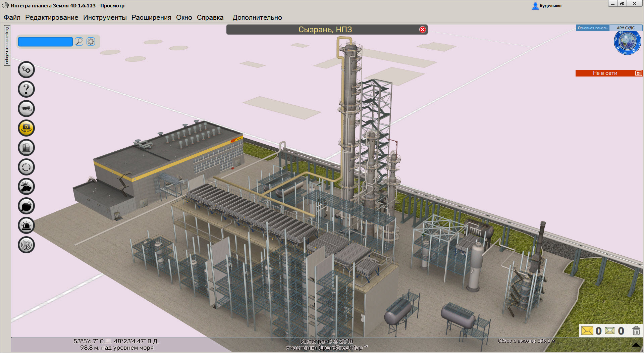Open help with the question mark button
The height and width of the screenshot is (353, 644).
tap(26, 89)
